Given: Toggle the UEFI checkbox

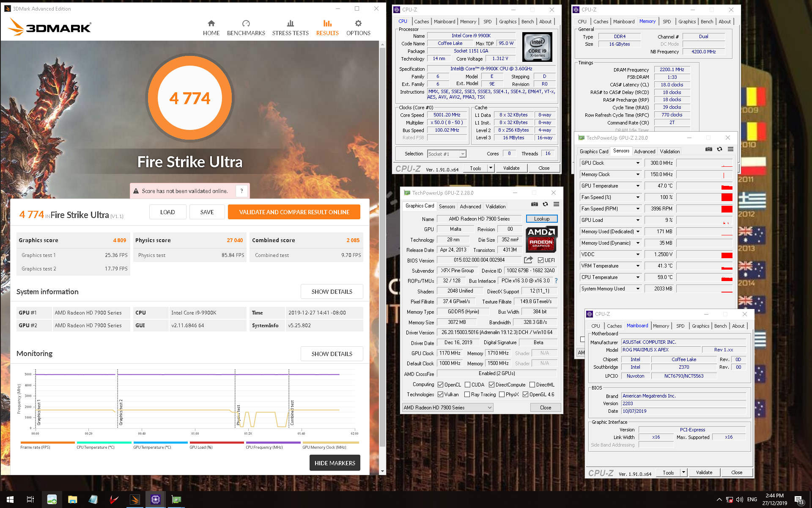Looking at the screenshot, I should point(540,260).
